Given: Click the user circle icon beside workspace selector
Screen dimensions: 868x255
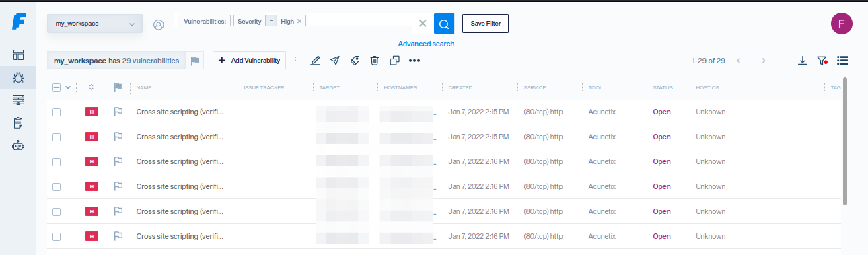Looking at the screenshot, I should 159,24.
